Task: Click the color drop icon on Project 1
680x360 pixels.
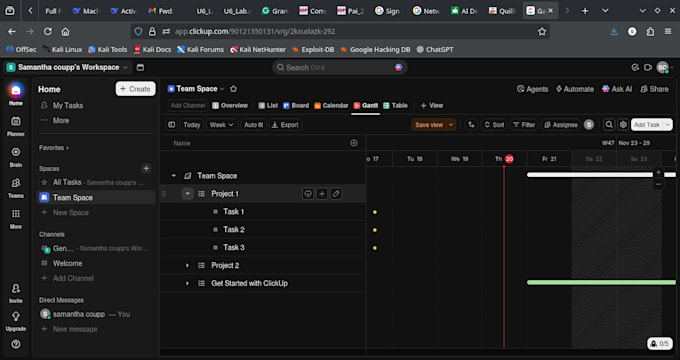Action: [308, 194]
